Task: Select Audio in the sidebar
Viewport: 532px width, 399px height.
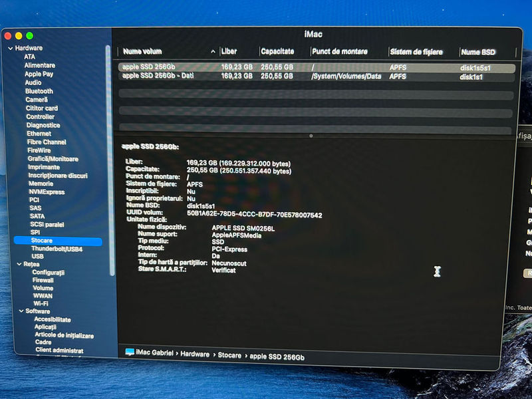Action: coord(33,82)
